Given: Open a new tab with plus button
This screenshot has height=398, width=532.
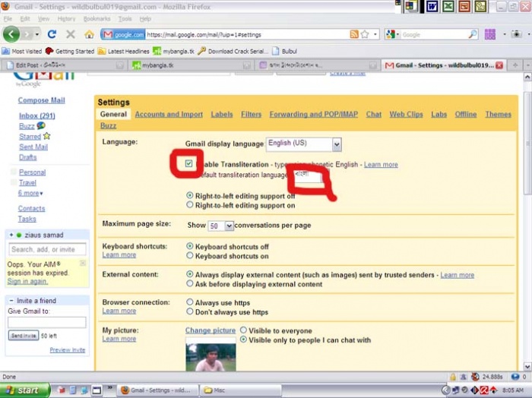Looking at the screenshot, I should click(x=515, y=65).
